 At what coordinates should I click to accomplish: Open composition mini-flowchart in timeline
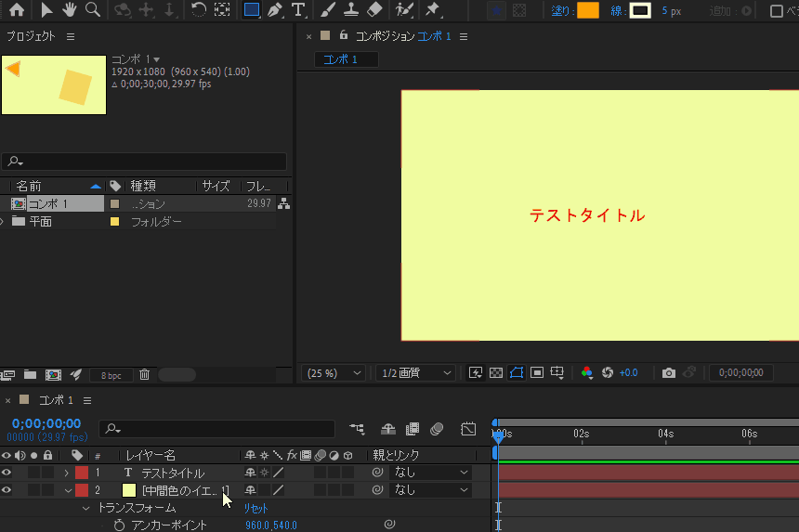point(357,429)
